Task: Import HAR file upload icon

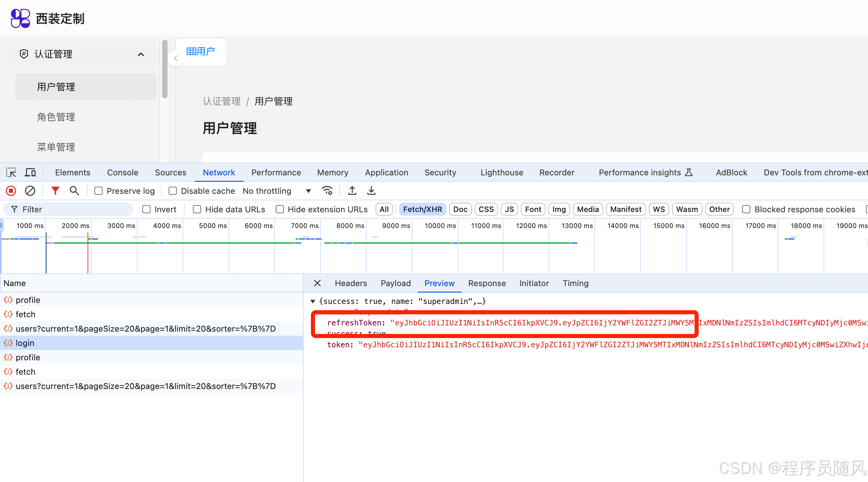Action: [352, 191]
